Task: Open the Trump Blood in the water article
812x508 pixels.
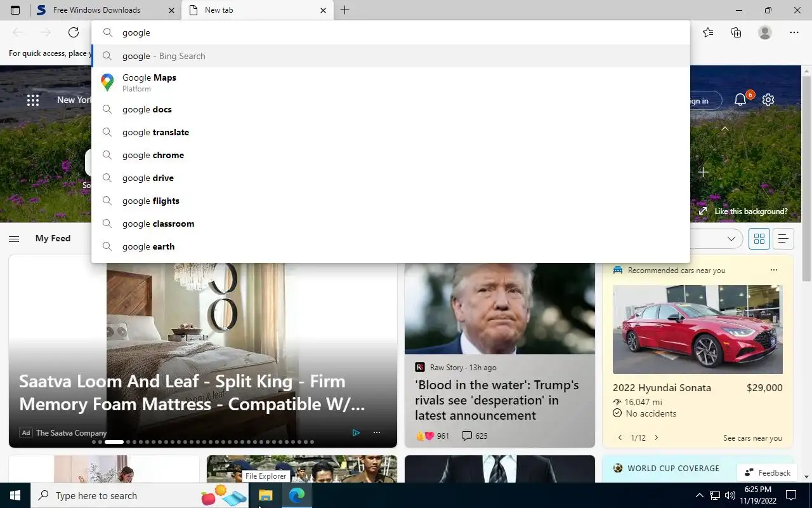Action: tap(497, 400)
